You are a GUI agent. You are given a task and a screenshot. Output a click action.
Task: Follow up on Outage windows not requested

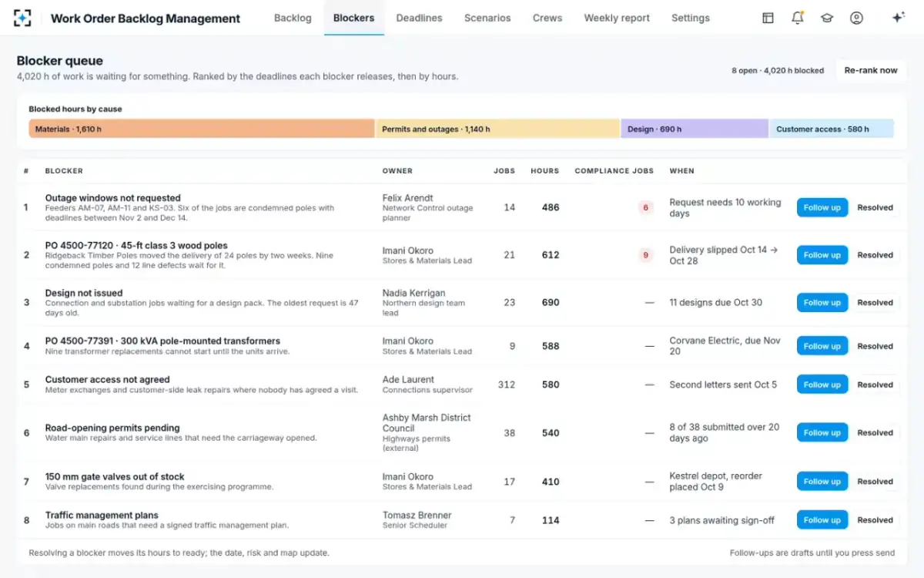click(822, 207)
